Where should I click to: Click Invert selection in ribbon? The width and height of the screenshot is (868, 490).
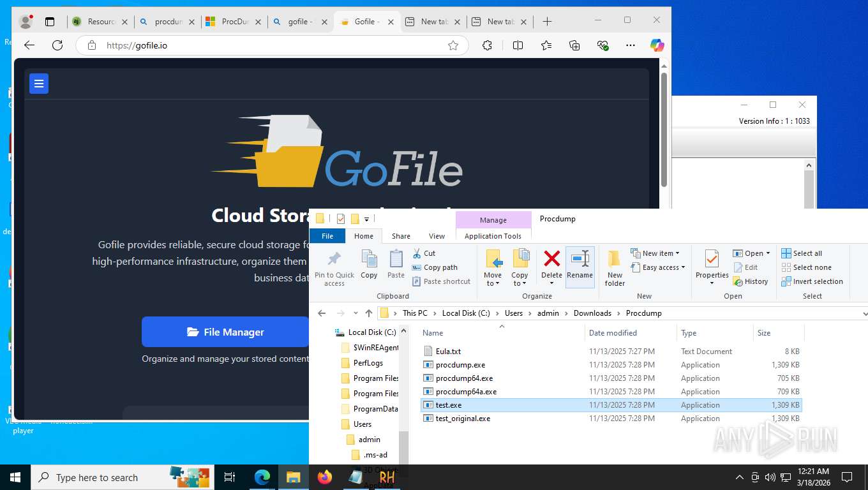(x=812, y=281)
